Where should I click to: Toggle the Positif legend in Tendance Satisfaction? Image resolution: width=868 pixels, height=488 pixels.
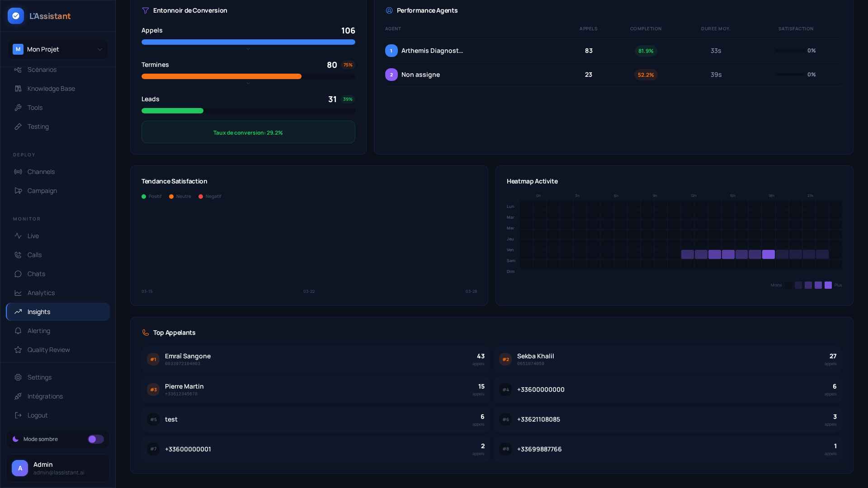151,196
